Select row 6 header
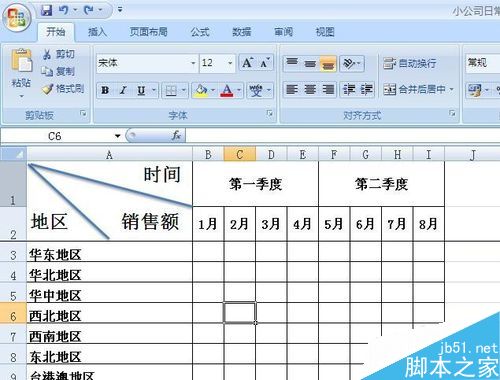 13,313
